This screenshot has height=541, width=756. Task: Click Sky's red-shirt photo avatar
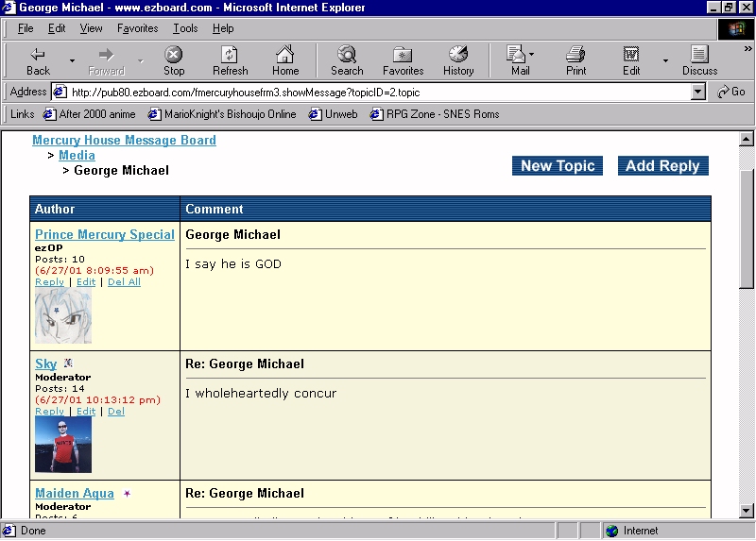[x=63, y=445]
